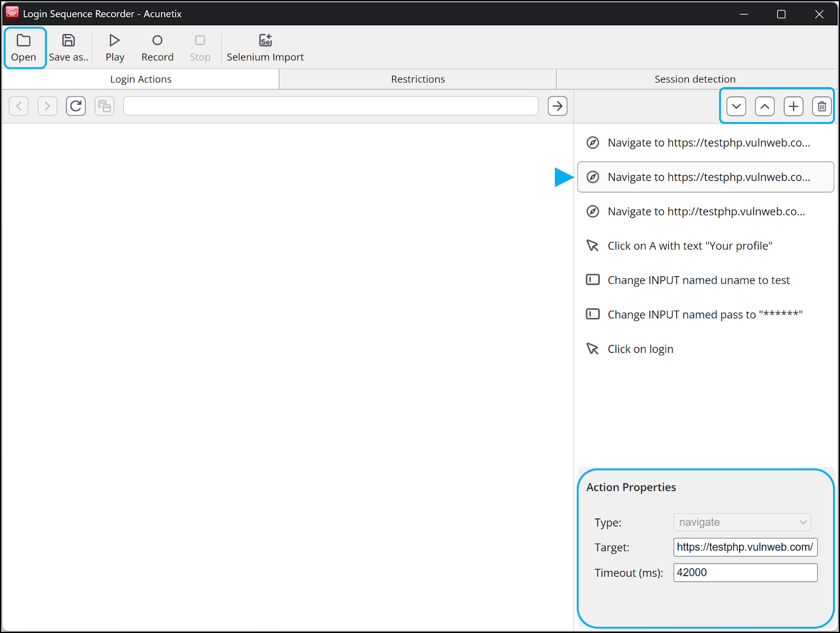The height and width of the screenshot is (633, 840).
Task: Open Selenium Import
Action: 265,48
